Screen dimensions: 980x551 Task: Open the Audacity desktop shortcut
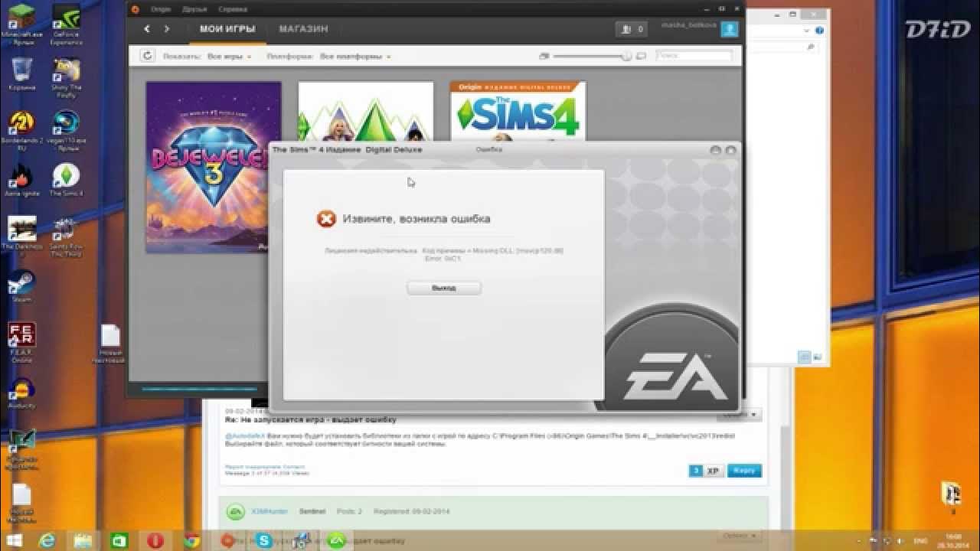pyautogui.click(x=21, y=393)
